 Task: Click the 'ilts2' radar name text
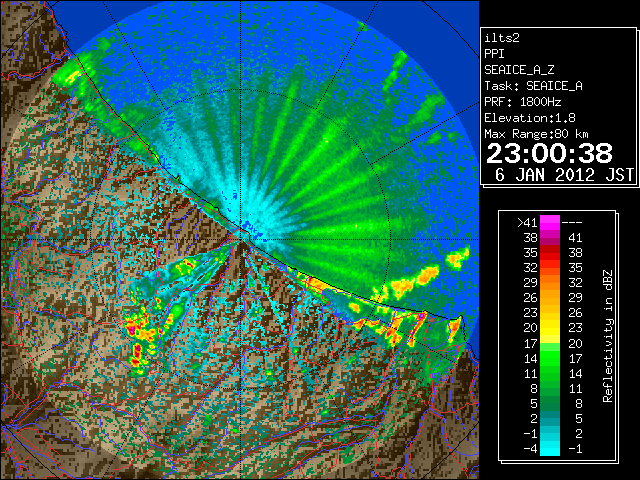click(502, 38)
